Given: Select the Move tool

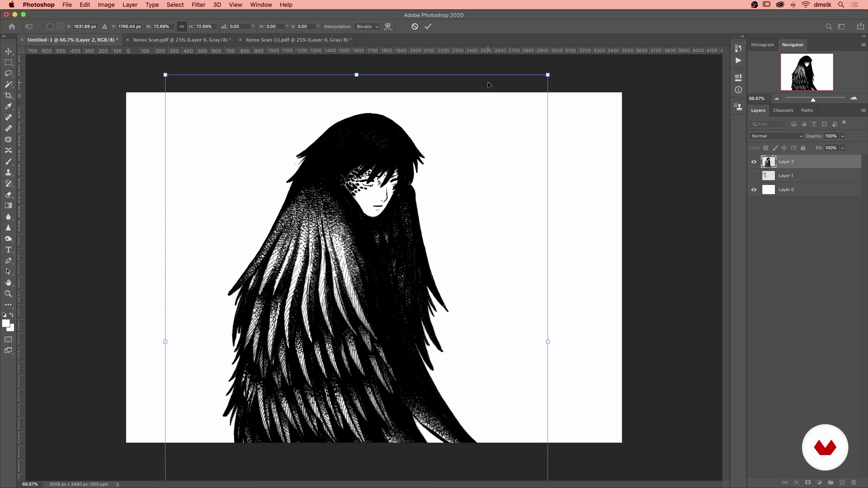Looking at the screenshot, I should pos(8,51).
